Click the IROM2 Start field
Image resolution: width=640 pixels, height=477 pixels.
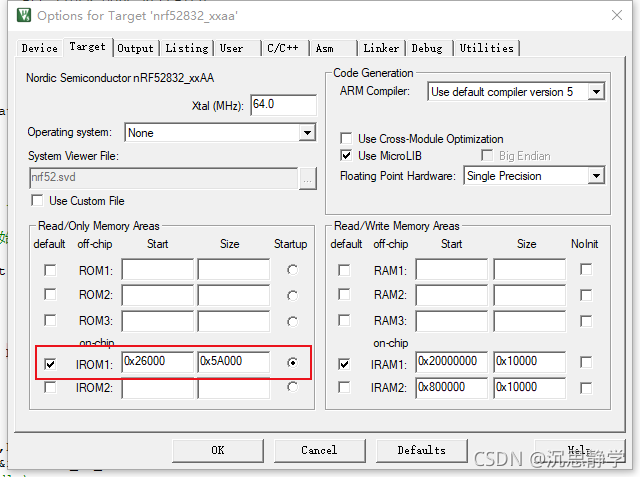click(158, 388)
